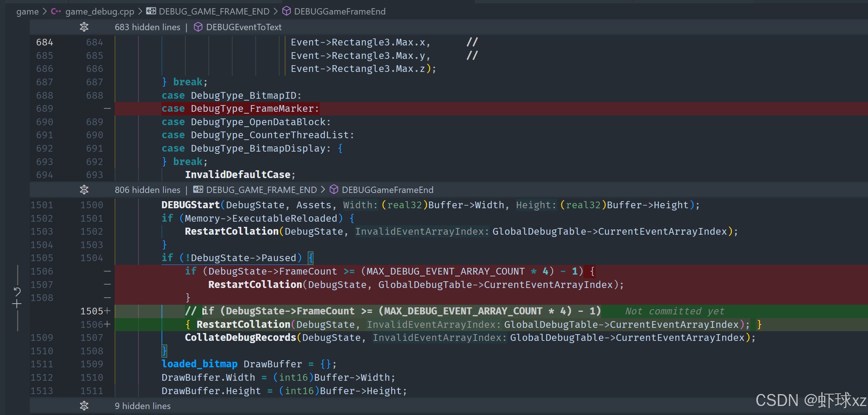
Task: Click macro icon before DEBUG_GAME_FRAME_END in top breadcrumb
Action: pyautogui.click(x=151, y=12)
